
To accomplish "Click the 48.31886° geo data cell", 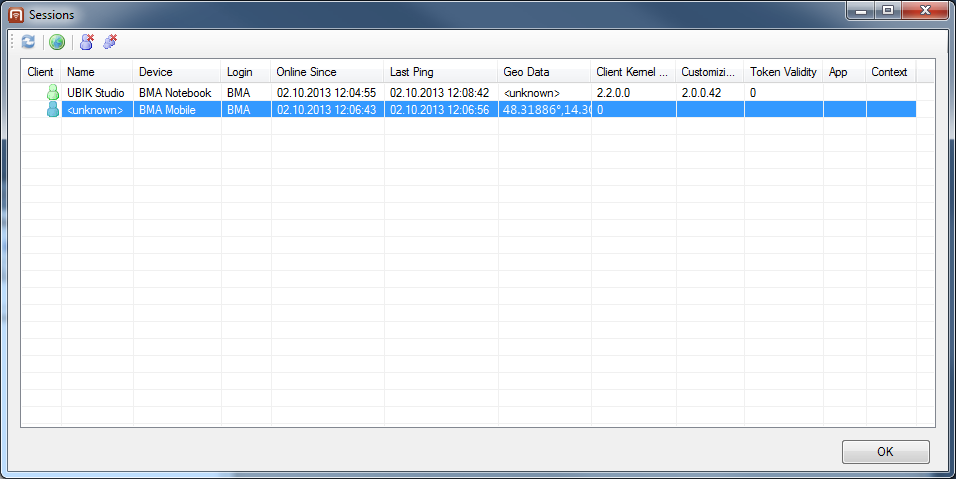I will click(x=546, y=110).
